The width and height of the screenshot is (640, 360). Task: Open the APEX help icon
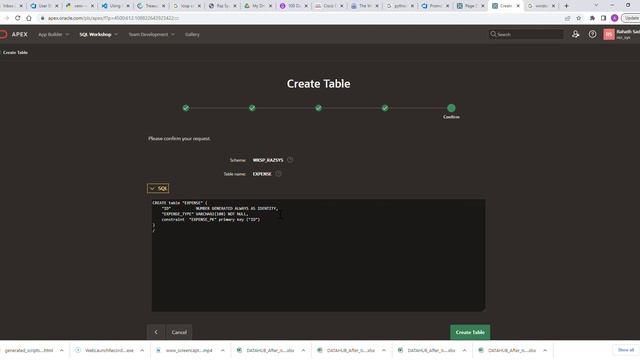(x=592, y=34)
